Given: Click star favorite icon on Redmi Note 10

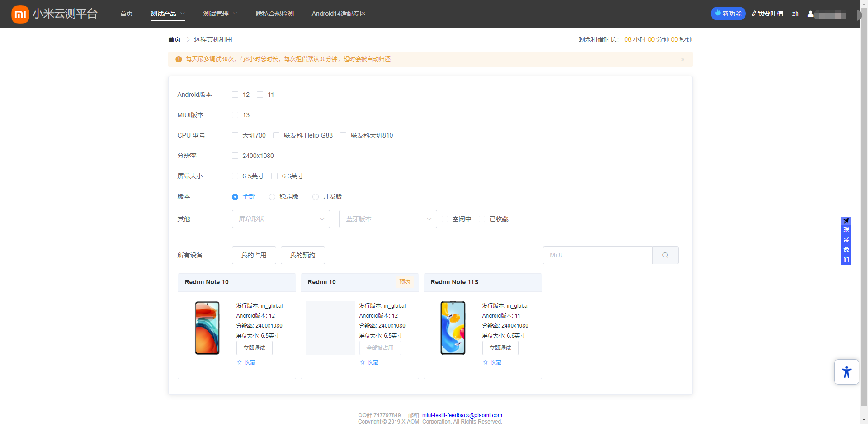Looking at the screenshot, I should click(x=240, y=362).
